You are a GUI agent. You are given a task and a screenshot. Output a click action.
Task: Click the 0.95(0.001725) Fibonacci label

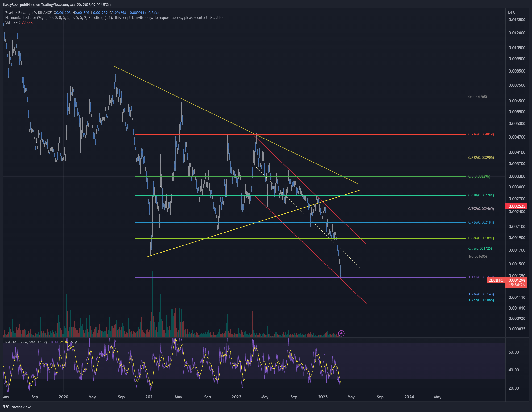[480, 249]
